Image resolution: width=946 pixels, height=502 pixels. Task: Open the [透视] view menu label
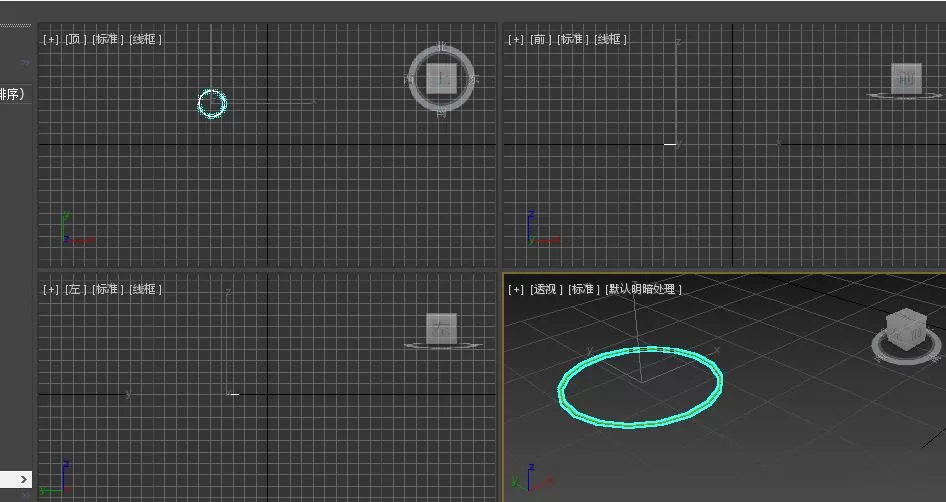546,290
